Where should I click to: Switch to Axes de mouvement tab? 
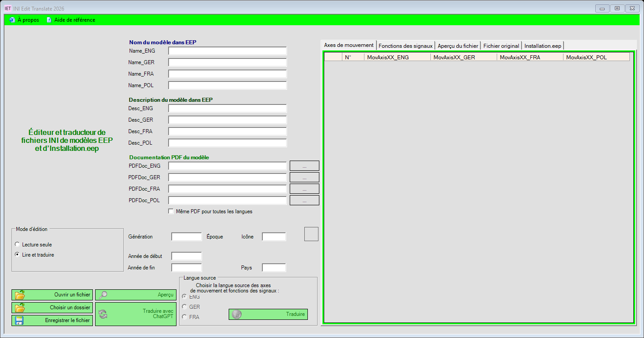click(x=349, y=45)
